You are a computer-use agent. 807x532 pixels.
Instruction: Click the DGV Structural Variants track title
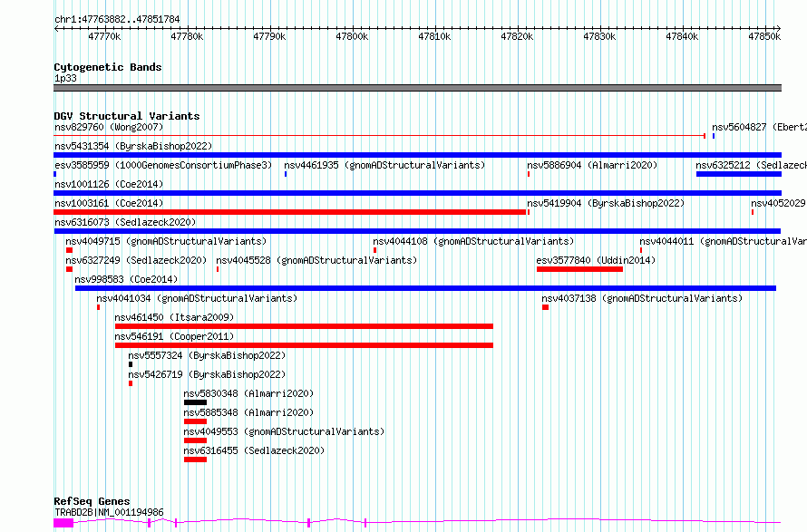(127, 116)
